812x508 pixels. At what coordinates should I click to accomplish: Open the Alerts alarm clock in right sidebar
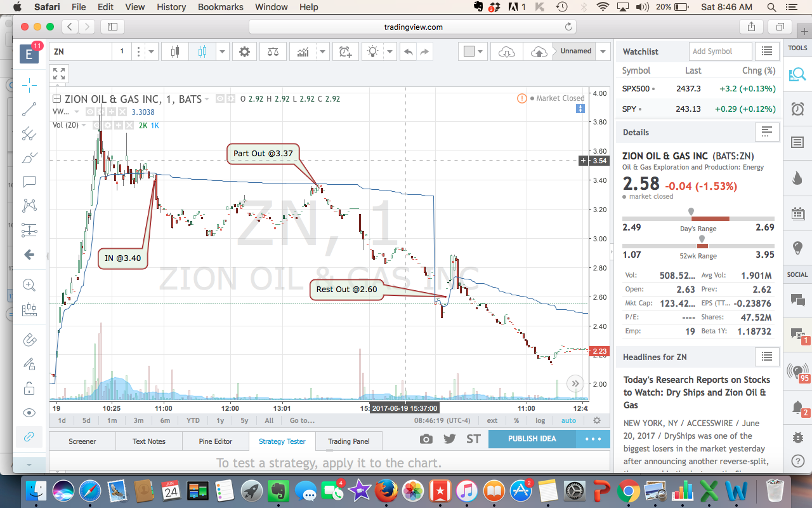point(797,109)
